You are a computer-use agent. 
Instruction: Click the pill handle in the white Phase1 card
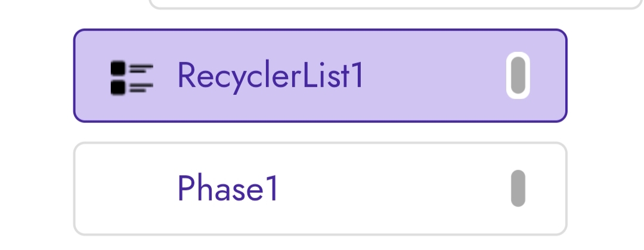pyautogui.click(x=518, y=189)
